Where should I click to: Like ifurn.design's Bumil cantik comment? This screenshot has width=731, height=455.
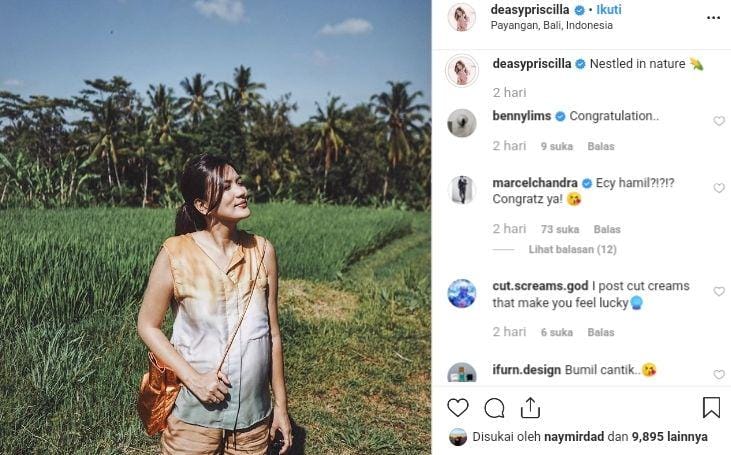719,374
